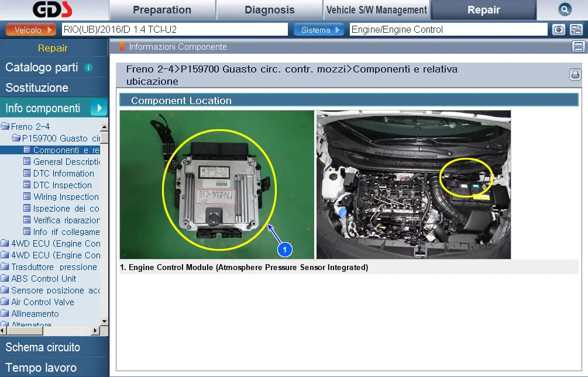This screenshot has width=588, height=377.
Task: Expand first 4WD ECU (Engine Con folder
Action: click(x=56, y=244)
